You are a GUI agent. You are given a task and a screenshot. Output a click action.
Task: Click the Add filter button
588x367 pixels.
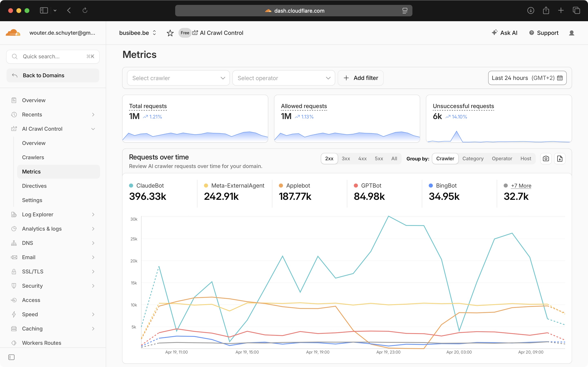(x=361, y=78)
